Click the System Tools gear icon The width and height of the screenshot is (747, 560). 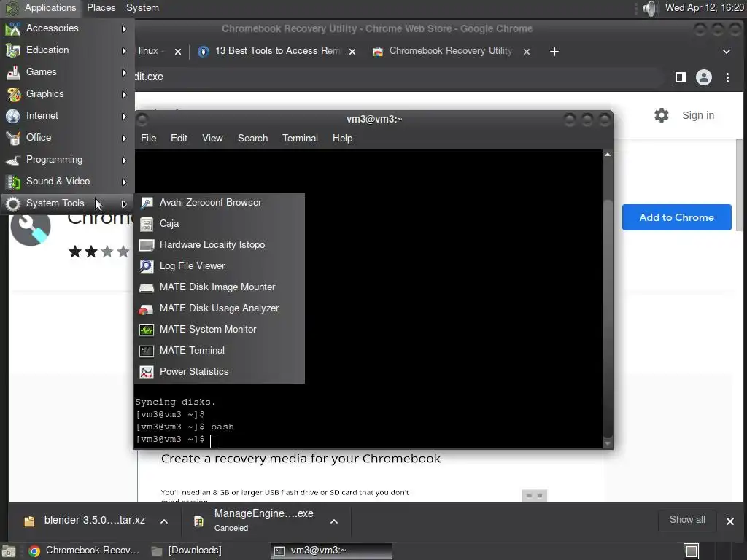pos(13,203)
